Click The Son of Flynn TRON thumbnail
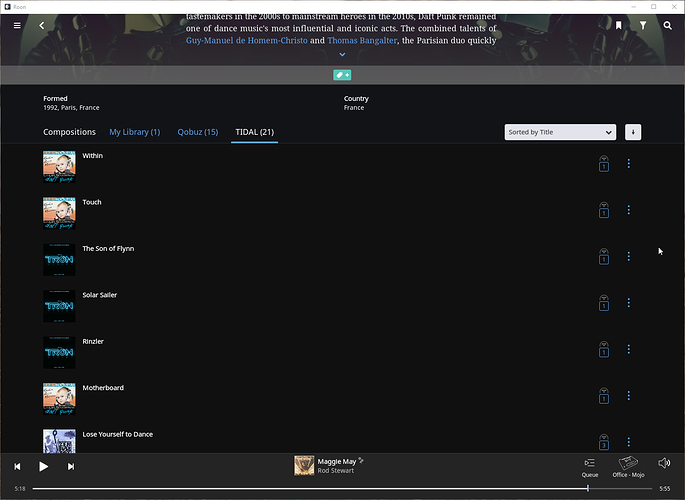The width and height of the screenshot is (685, 500). pyautogui.click(x=59, y=260)
